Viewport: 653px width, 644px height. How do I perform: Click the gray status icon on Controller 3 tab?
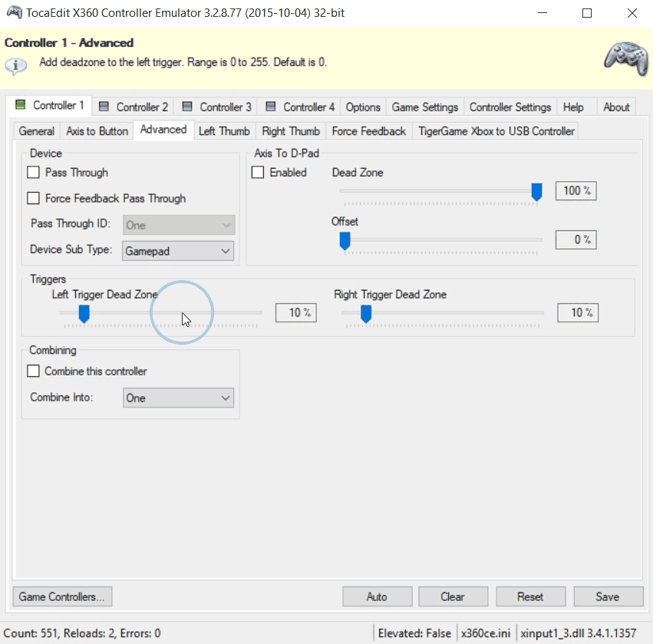[187, 107]
